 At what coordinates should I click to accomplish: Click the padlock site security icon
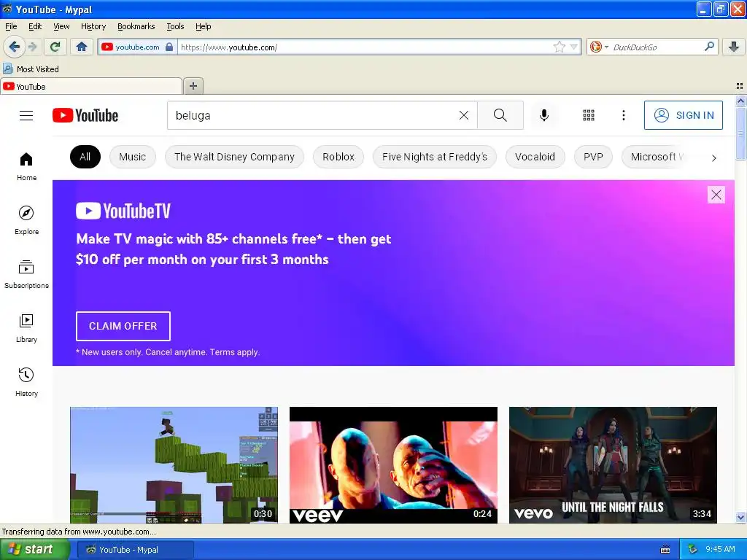coord(169,47)
